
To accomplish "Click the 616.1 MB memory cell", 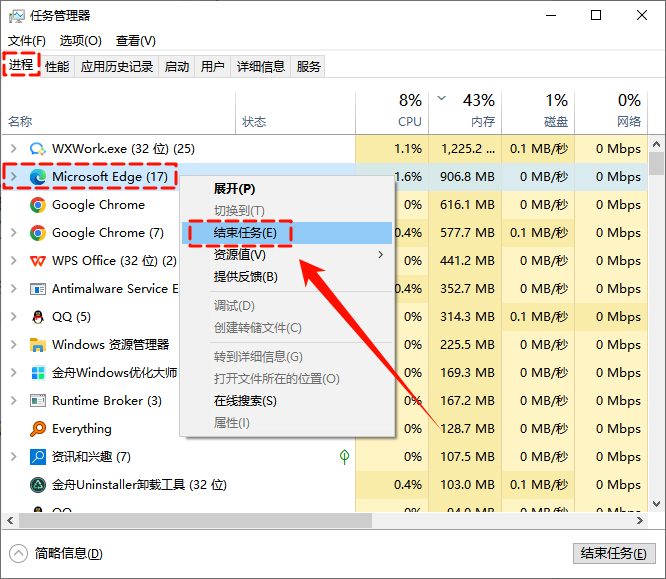I will (467, 205).
